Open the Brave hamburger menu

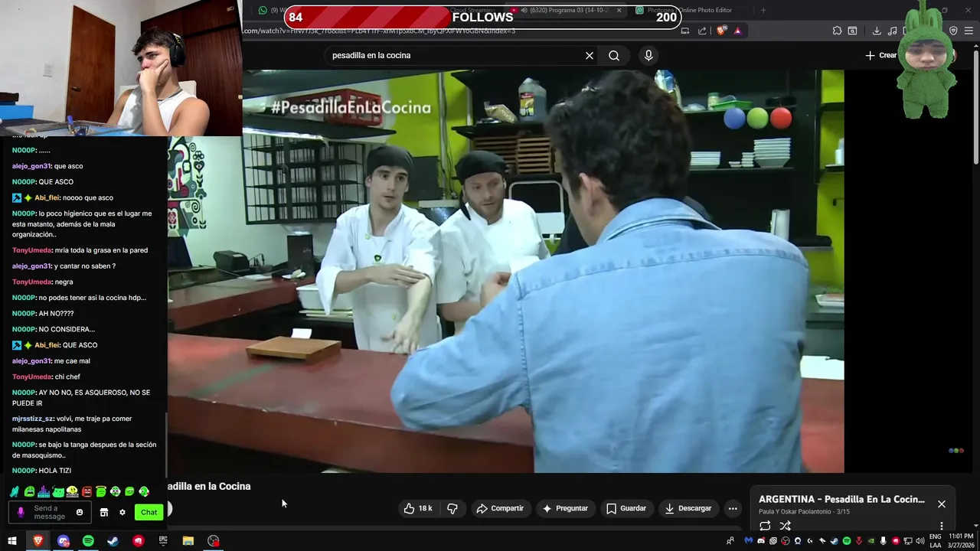click(x=969, y=31)
